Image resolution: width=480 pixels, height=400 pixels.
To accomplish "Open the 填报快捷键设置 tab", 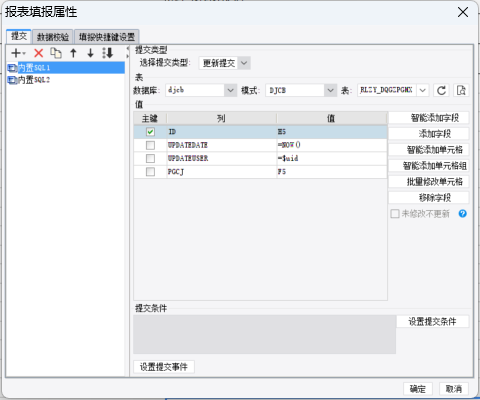I will 107,37.
